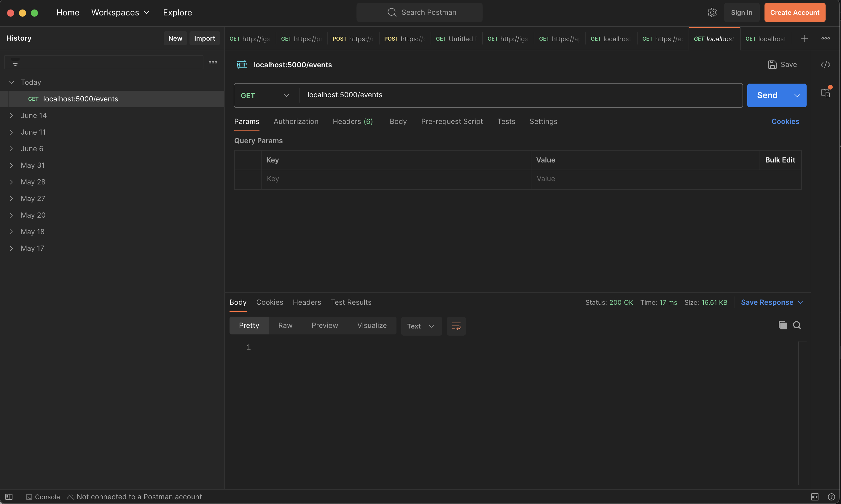Image resolution: width=841 pixels, height=504 pixels.
Task: Toggle sidebar visibility in status bar
Action: point(9,497)
